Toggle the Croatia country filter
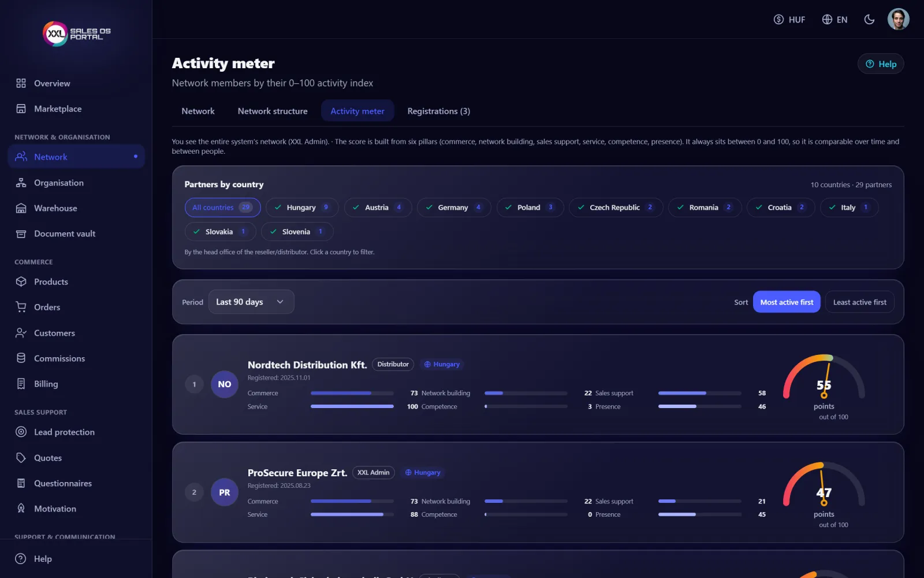924x578 pixels. 781,208
